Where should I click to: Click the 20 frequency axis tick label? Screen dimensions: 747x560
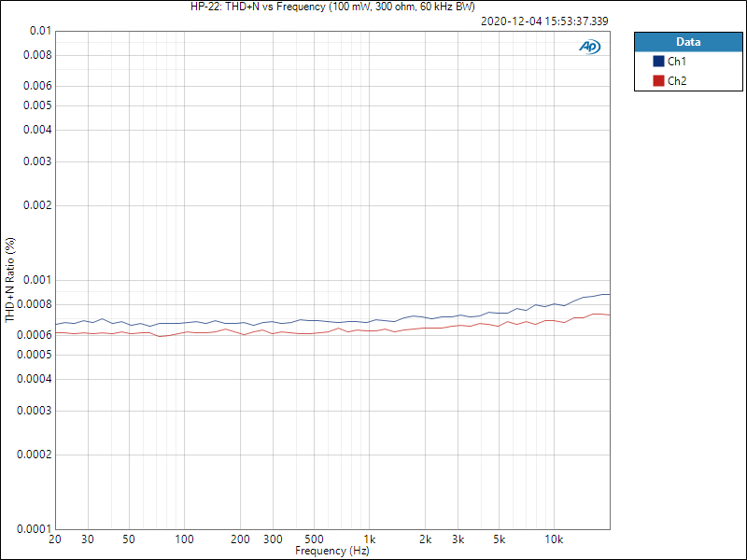(x=55, y=539)
